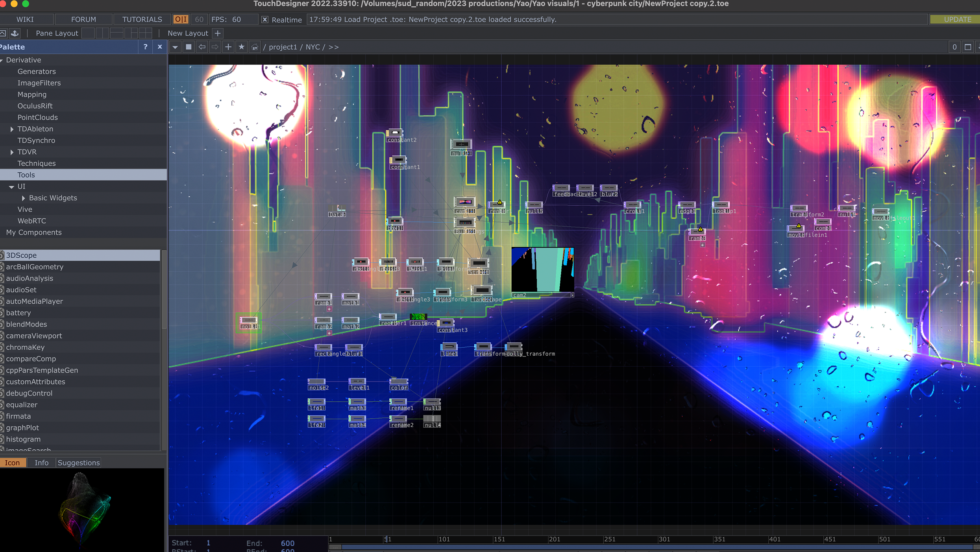Open the Suggestions tab

pyautogui.click(x=78, y=463)
